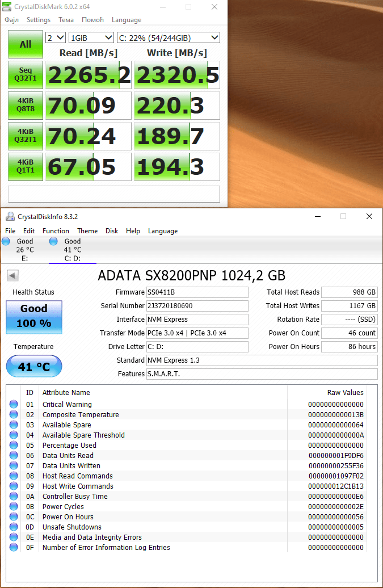383x588 pixels.
Task: Click status circle for Error Information Log Entries
Action: [x=14, y=547]
